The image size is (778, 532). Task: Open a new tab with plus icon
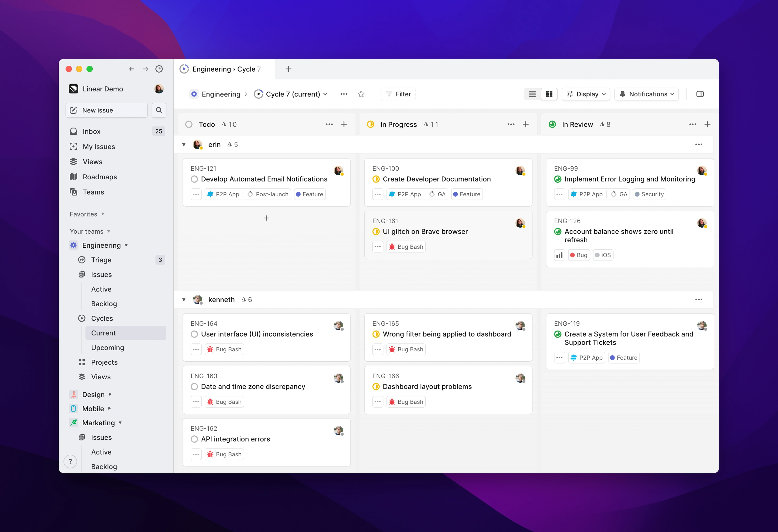[289, 69]
